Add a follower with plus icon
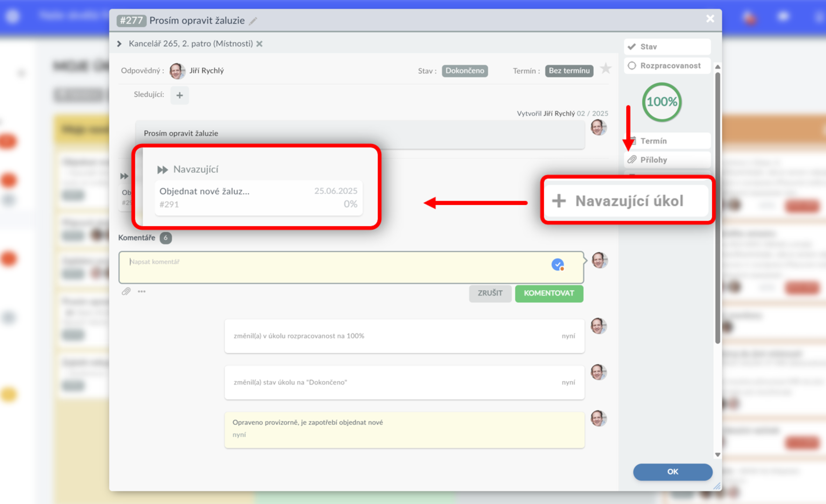This screenshot has height=504, width=826. pyautogui.click(x=180, y=95)
